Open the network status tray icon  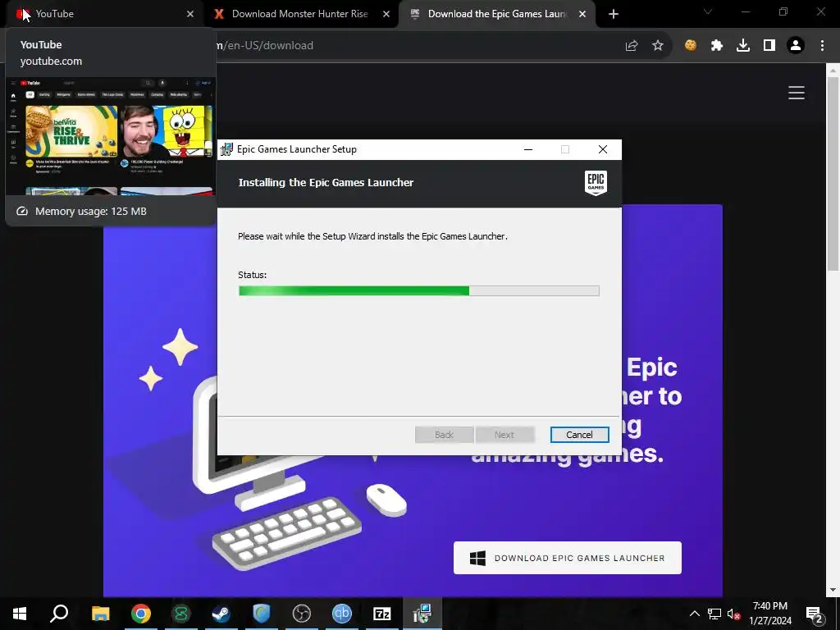pos(714,614)
